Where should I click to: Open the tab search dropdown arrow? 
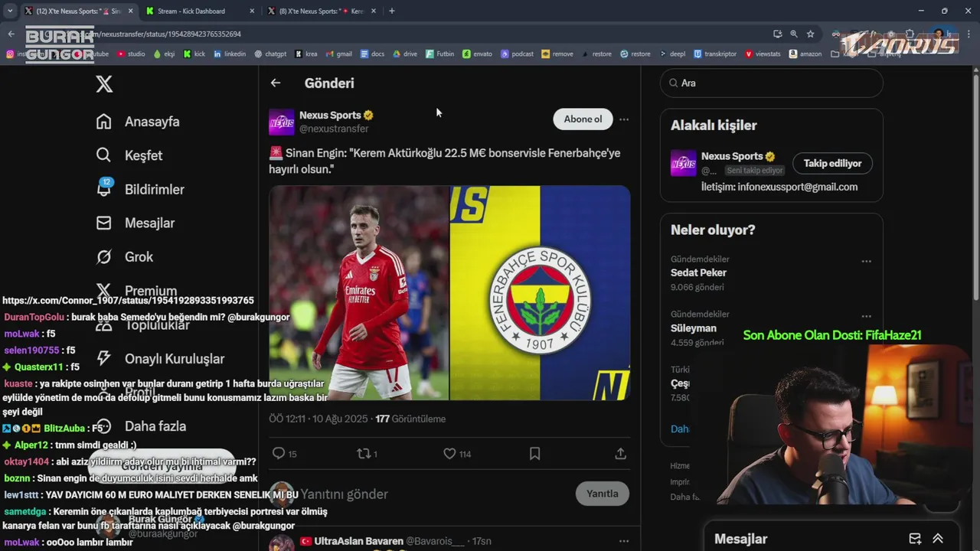coord(9,11)
